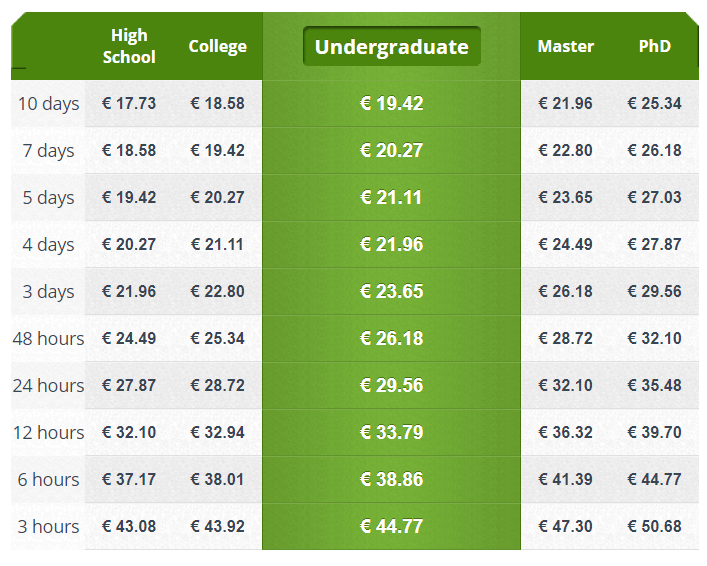This screenshot has height=566, width=707.
Task: Select High School 7 days price € 18.58
Action: tap(129, 150)
